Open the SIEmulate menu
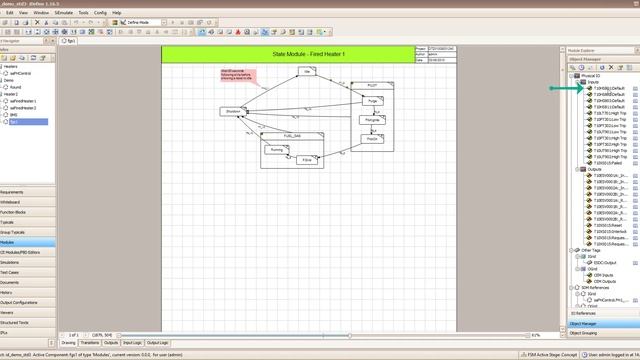Screen dimensions: 640x360 point(64,13)
